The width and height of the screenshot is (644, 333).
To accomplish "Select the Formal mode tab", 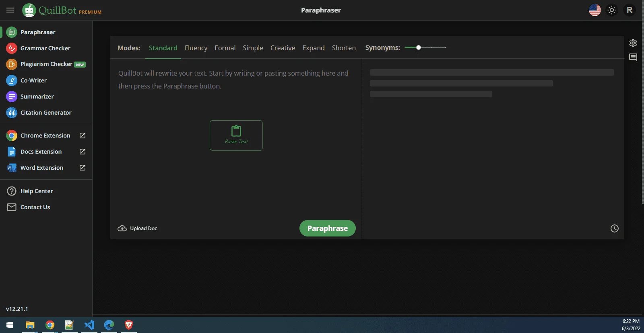I will tap(225, 48).
